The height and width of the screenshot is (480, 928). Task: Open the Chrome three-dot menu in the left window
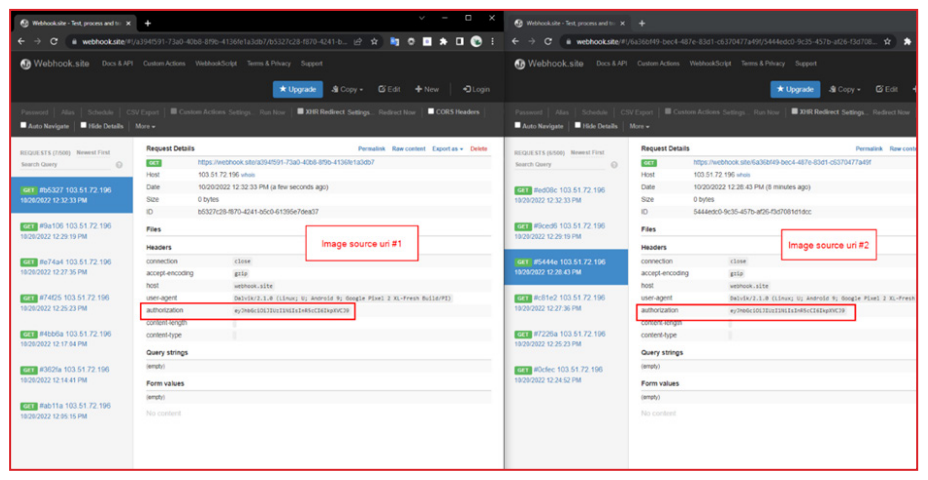[x=492, y=41]
